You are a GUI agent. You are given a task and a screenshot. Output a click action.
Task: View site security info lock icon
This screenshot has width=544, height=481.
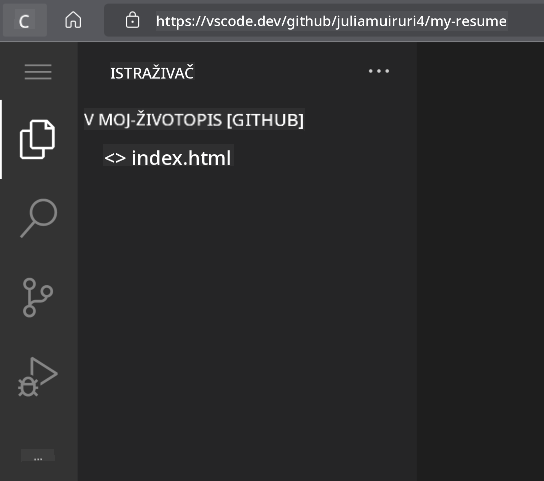[x=132, y=20]
